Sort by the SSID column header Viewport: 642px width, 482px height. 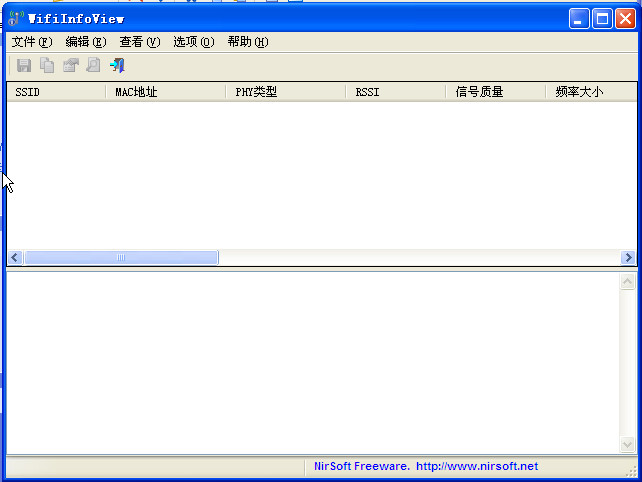(x=57, y=92)
